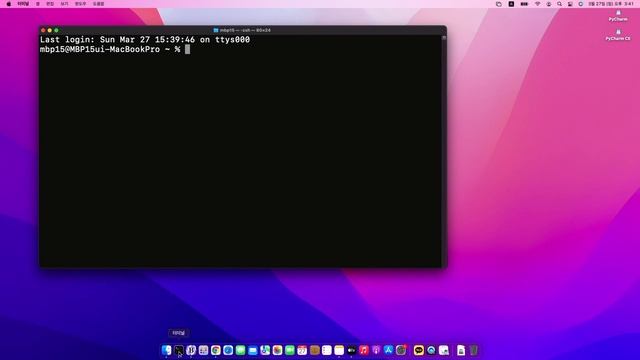Open the Apple menu
This screenshot has height=360, width=640.
(9, 4)
